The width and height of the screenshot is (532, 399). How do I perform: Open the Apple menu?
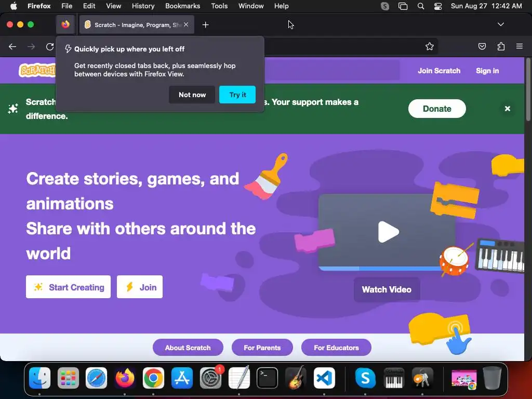click(13, 6)
